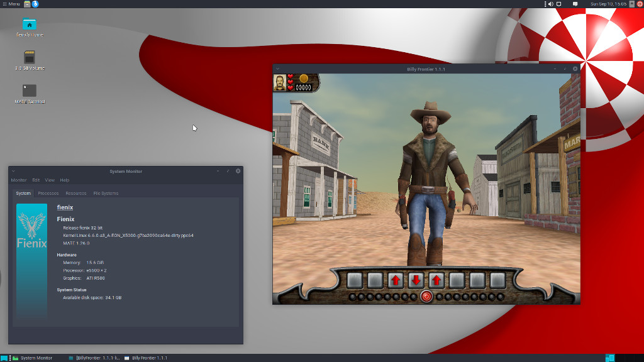Open Billy Frontier window menu chevron
Image resolution: width=644 pixels, height=362 pixels.
(x=277, y=69)
